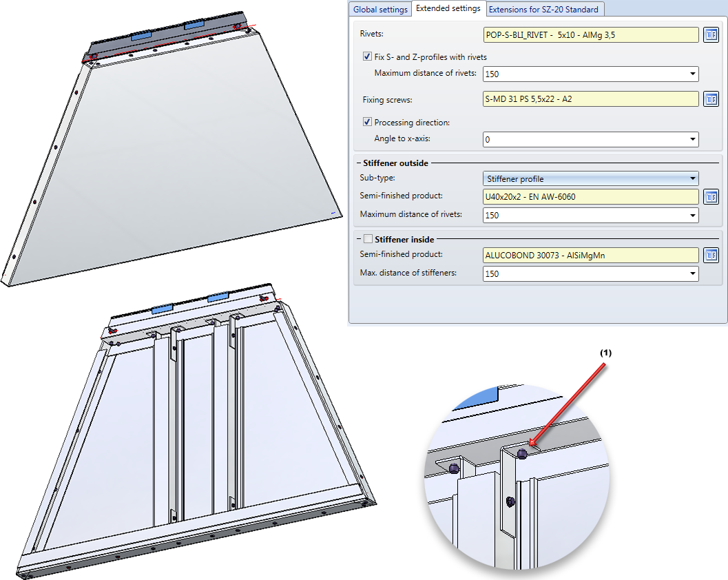
Task: Open Max. distance of stiffeners dropdown
Action: [692, 274]
